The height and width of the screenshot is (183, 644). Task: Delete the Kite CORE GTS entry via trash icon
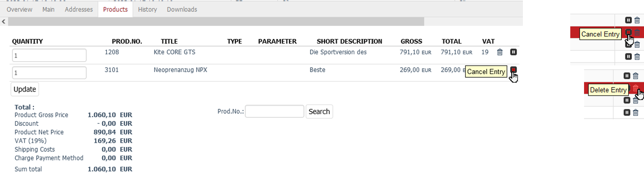(500, 52)
